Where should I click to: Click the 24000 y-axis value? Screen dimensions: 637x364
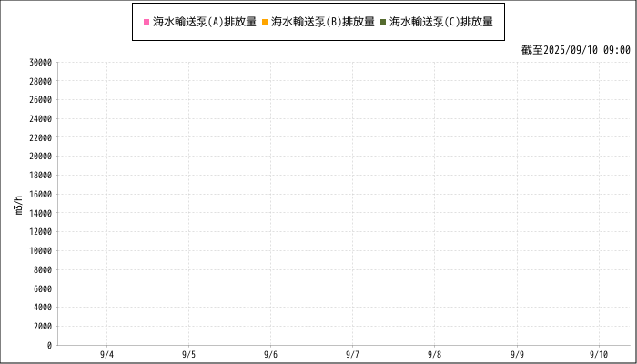tap(41, 119)
